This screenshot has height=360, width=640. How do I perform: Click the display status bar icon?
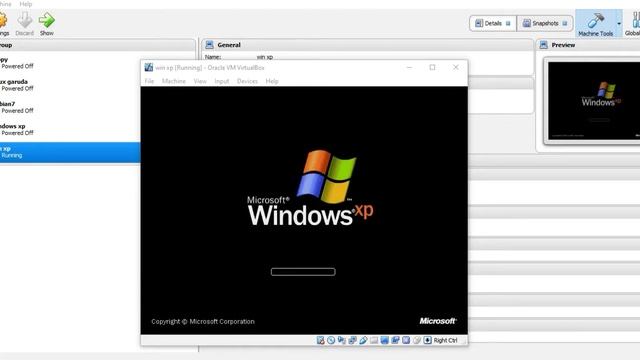pyautogui.click(x=384, y=340)
